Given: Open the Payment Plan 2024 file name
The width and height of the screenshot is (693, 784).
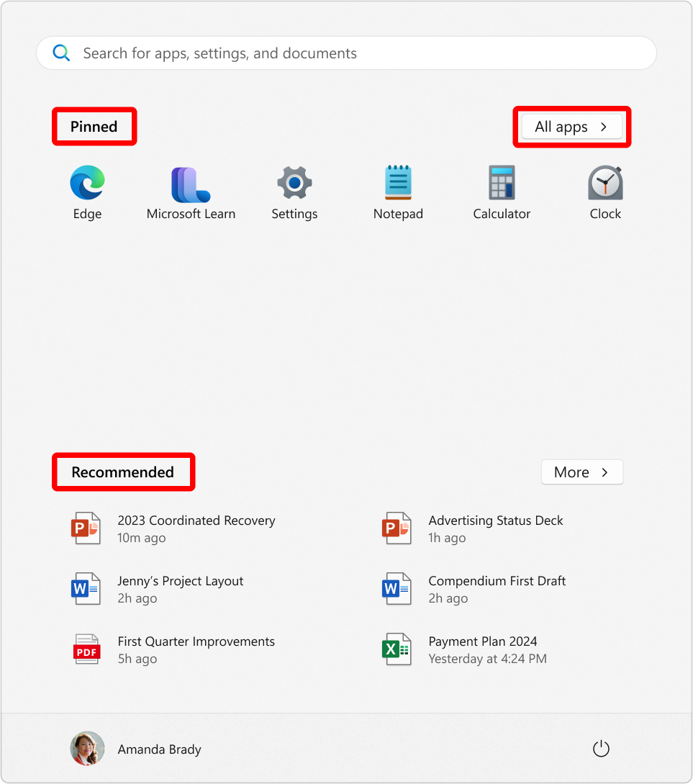Looking at the screenshot, I should tap(483, 641).
